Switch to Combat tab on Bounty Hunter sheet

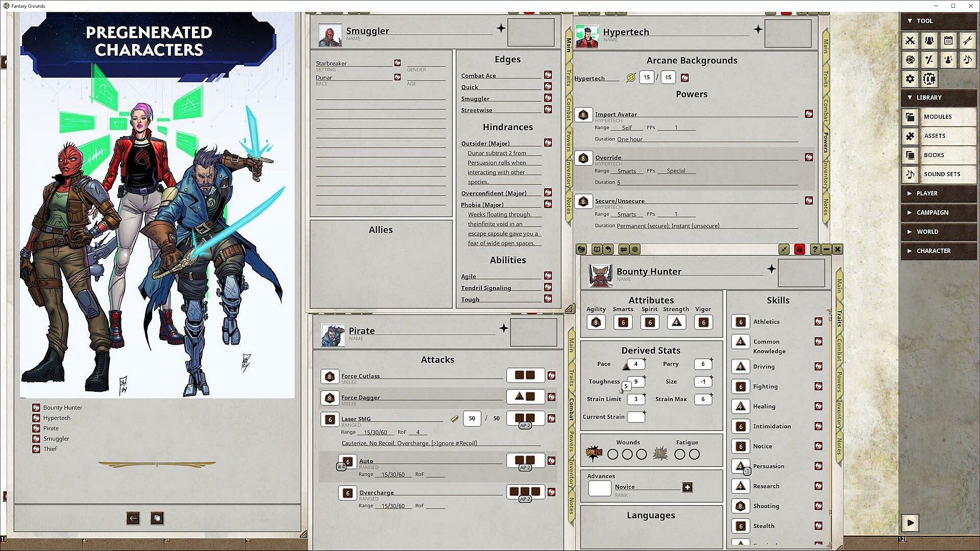click(839, 350)
